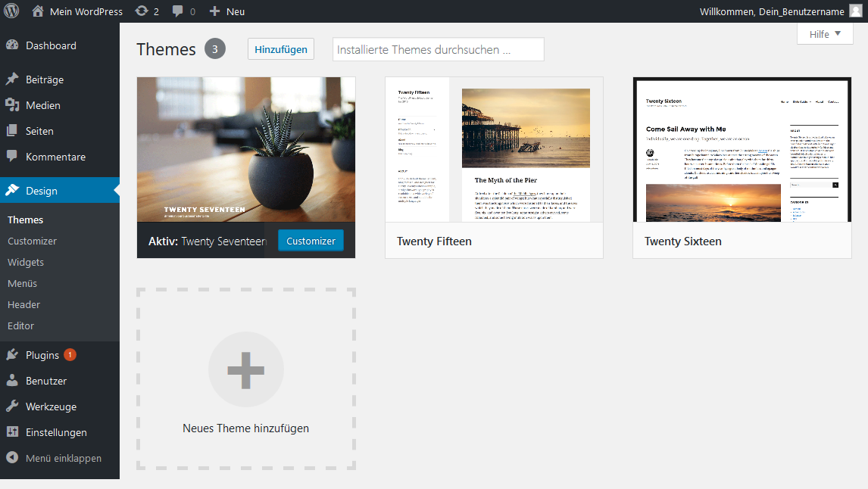
Task: Open the Medien menu item
Action: coord(60,105)
